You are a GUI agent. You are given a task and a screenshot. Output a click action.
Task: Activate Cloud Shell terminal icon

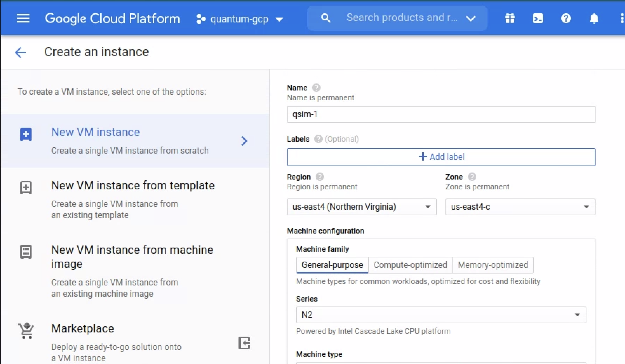click(538, 18)
